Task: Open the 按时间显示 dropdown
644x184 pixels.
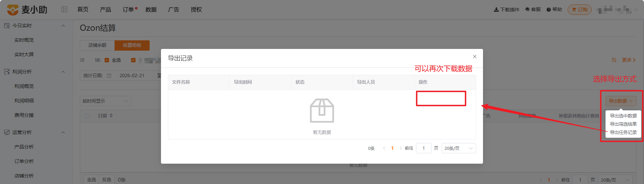Action: pyautogui.click(x=105, y=101)
